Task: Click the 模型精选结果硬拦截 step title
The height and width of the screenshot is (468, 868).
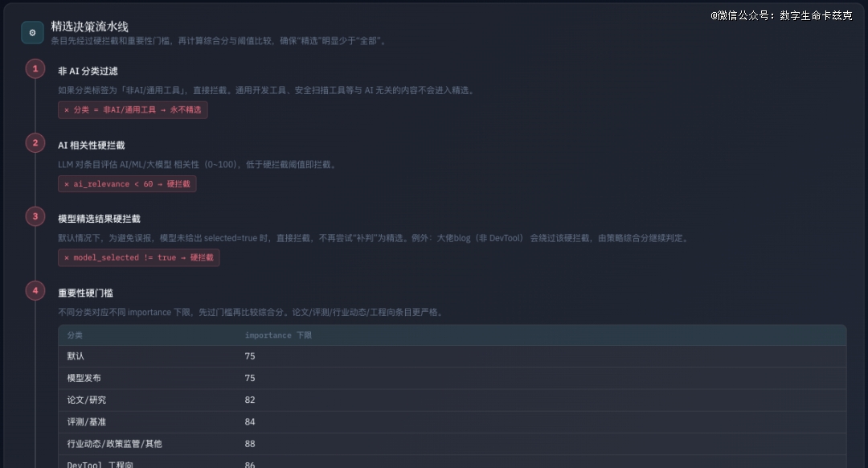Action: tap(99, 219)
